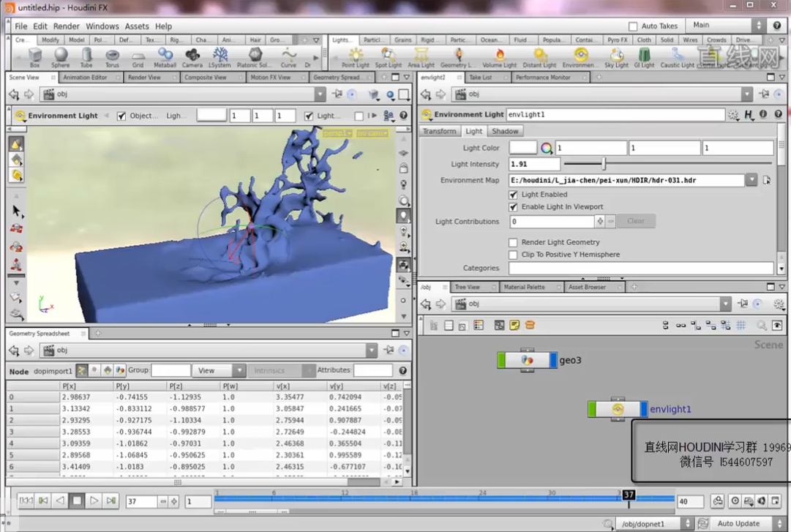
Task: Add a Camera from the shelf
Action: [192, 57]
